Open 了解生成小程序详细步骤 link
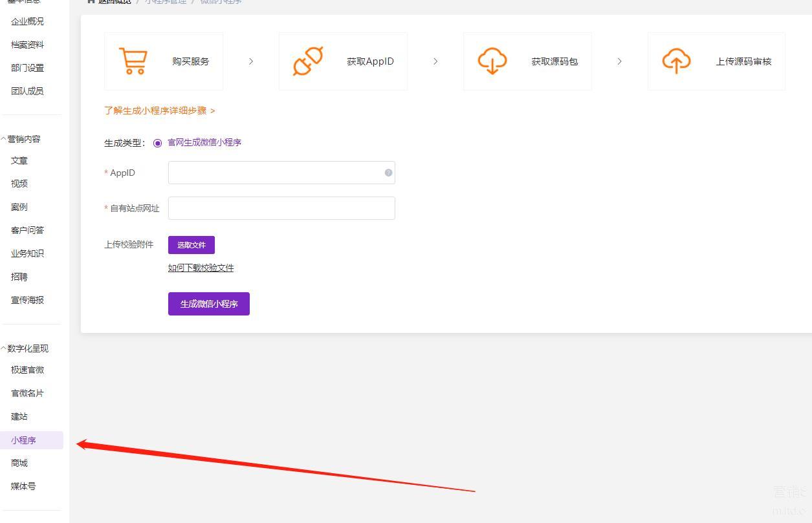The width and height of the screenshot is (812, 523). pyautogui.click(x=159, y=111)
